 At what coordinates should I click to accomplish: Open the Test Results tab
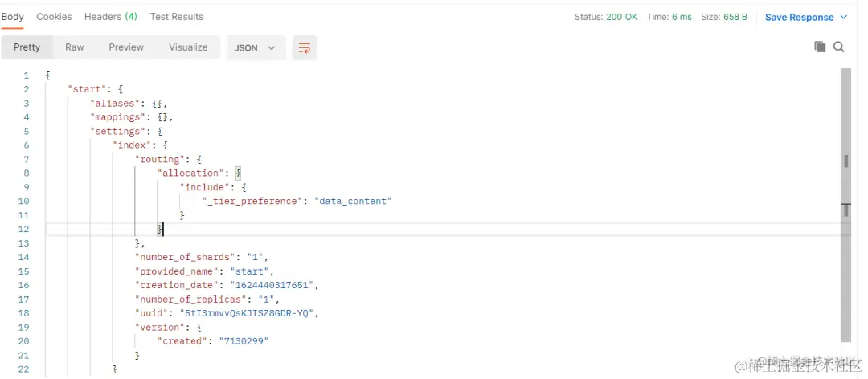[177, 17]
